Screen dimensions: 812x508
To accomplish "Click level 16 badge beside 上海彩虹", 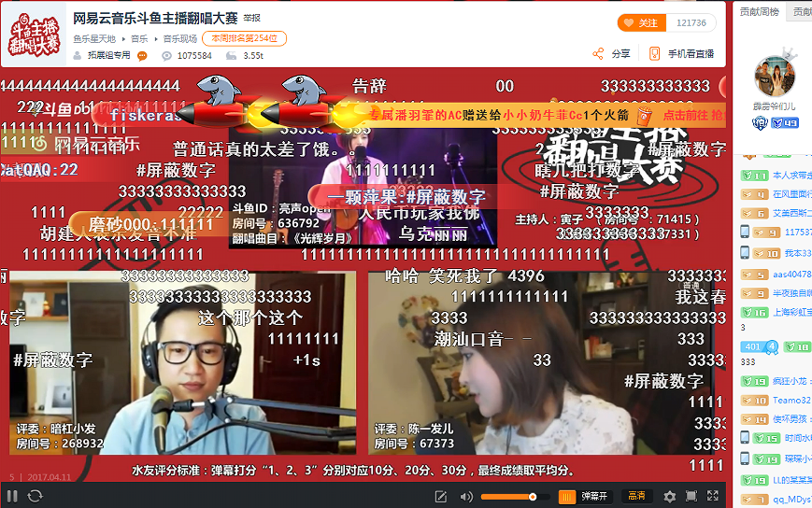I will tap(754, 313).
